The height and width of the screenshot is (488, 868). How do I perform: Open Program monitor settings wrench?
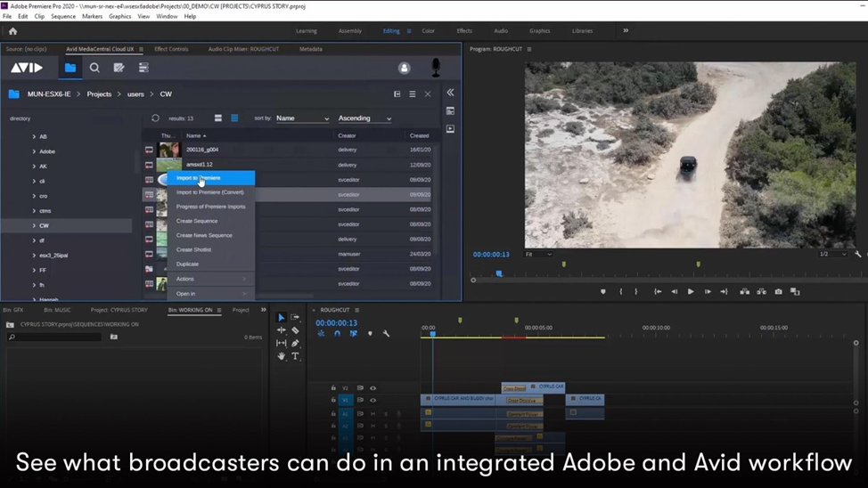click(857, 254)
